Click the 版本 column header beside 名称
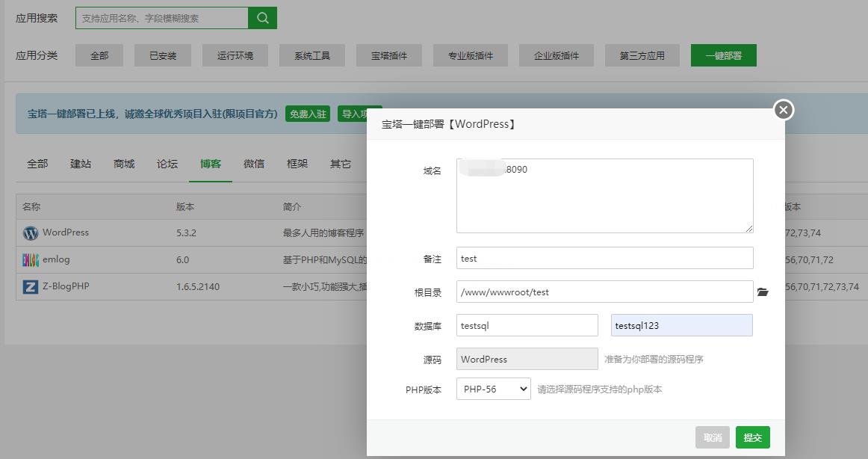868x459 pixels. tap(185, 206)
